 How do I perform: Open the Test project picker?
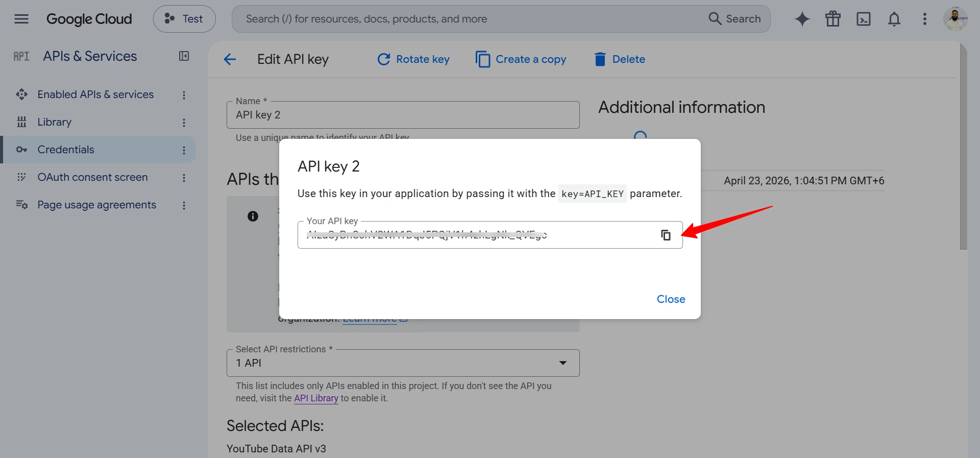pyautogui.click(x=184, y=19)
